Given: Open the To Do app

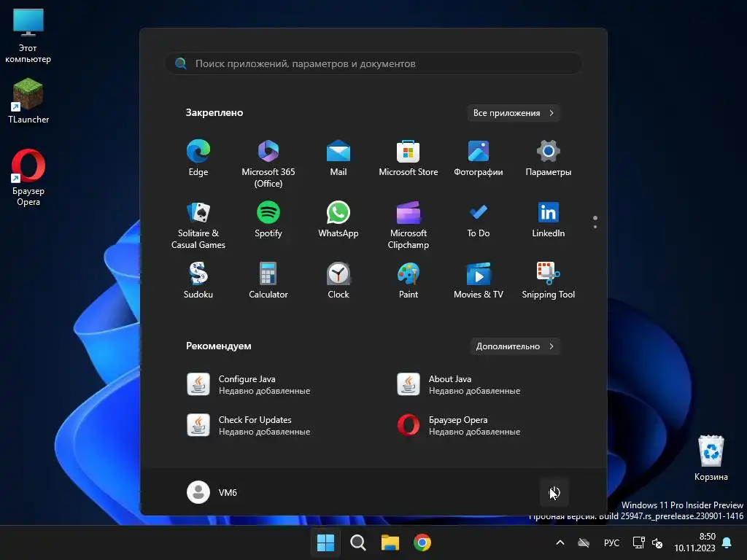Looking at the screenshot, I should coord(479,220).
